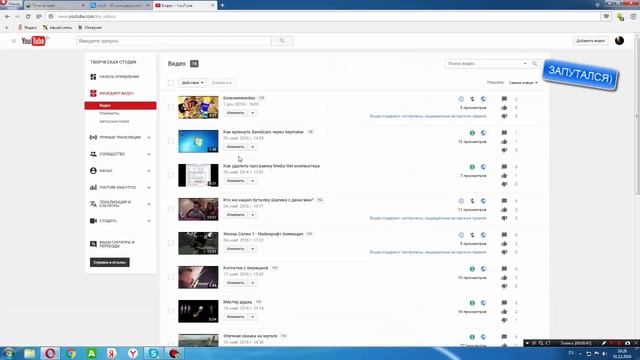
Task: Open the sort dropdown Самые новые
Action: point(523,83)
